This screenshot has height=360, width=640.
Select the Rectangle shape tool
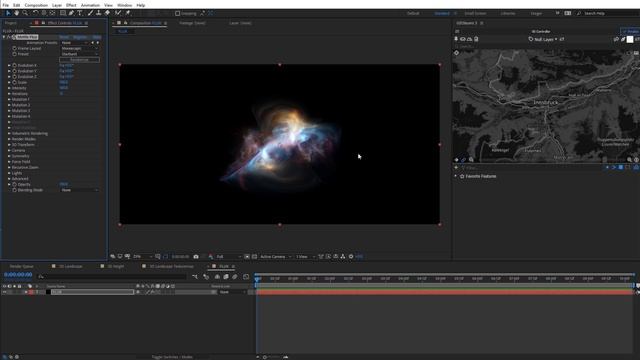coord(63,13)
